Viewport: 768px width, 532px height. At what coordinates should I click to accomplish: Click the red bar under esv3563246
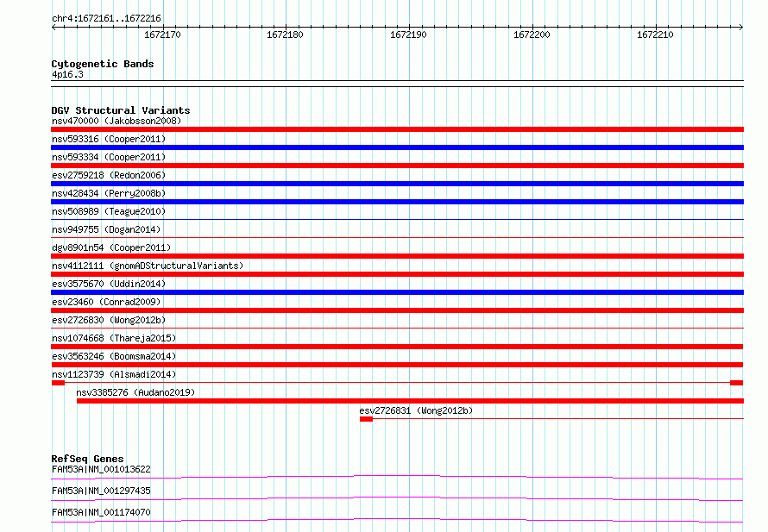tap(397, 365)
